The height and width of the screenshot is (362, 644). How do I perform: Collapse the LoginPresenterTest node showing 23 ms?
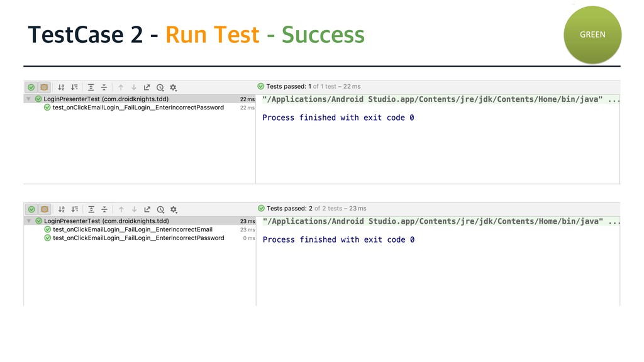coord(28,221)
